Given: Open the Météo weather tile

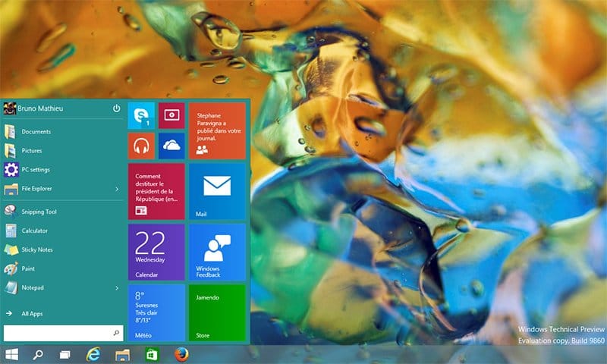Looking at the screenshot, I should pyautogui.click(x=156, y=313).
